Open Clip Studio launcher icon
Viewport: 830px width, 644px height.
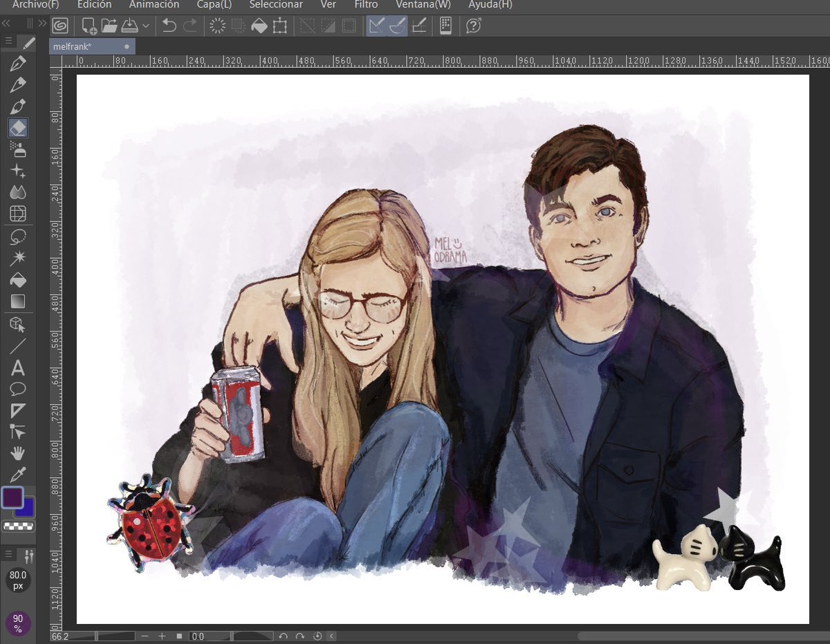pyautogui.click(x=60, y=26)
